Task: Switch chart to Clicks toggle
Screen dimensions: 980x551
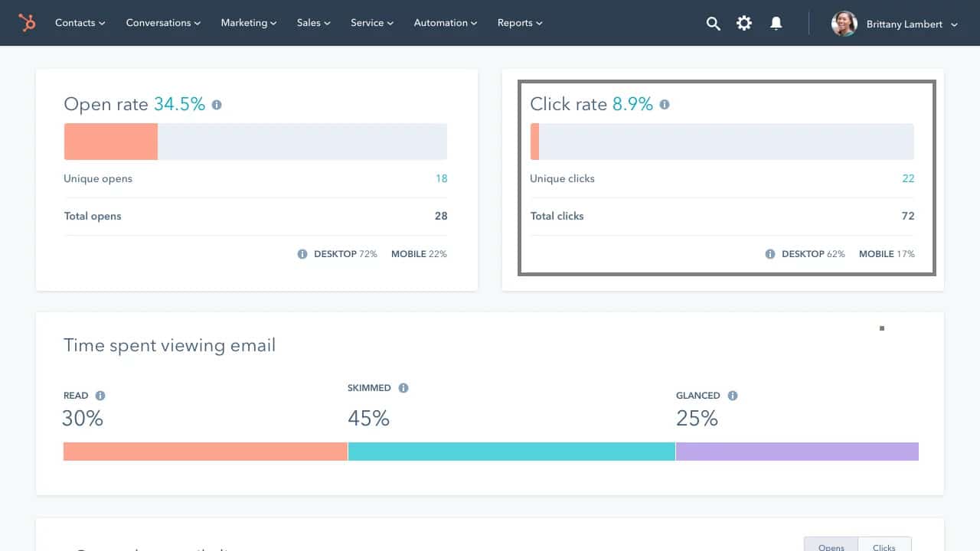Action: 884,545
